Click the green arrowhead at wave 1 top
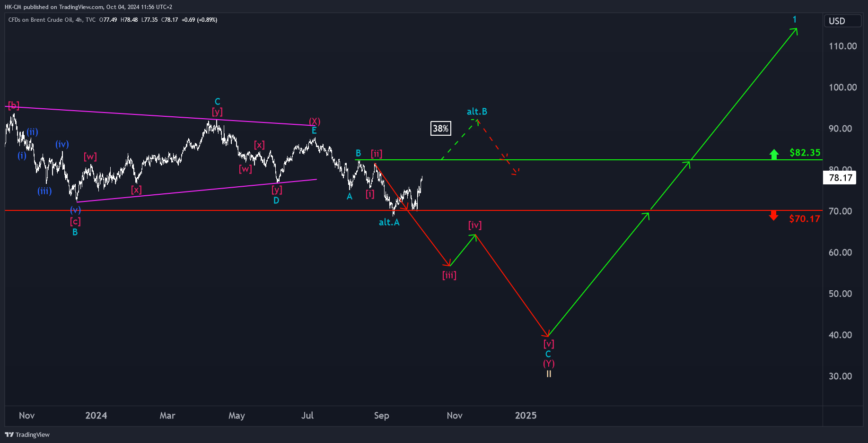 click(x=795, y=31)
